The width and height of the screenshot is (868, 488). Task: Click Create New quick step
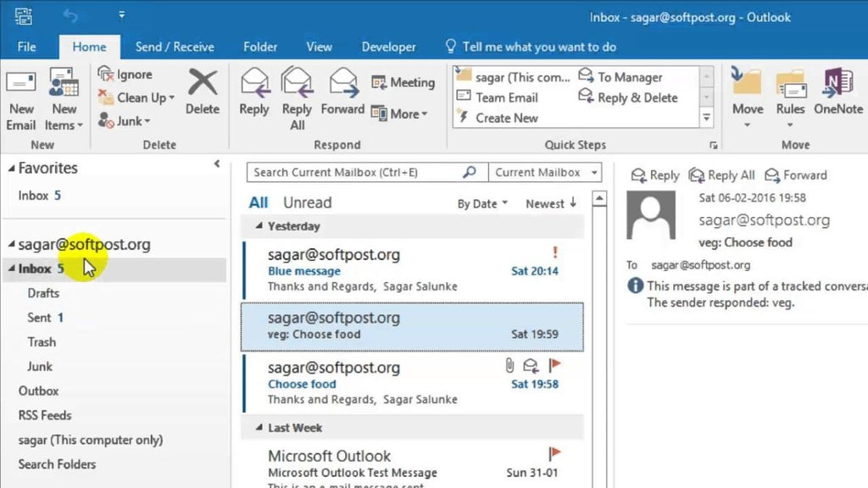point(506,117)
